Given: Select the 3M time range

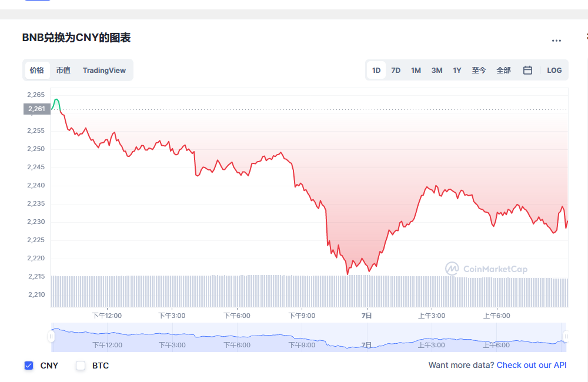Looking at the screenshot, I should pos(436,70).
